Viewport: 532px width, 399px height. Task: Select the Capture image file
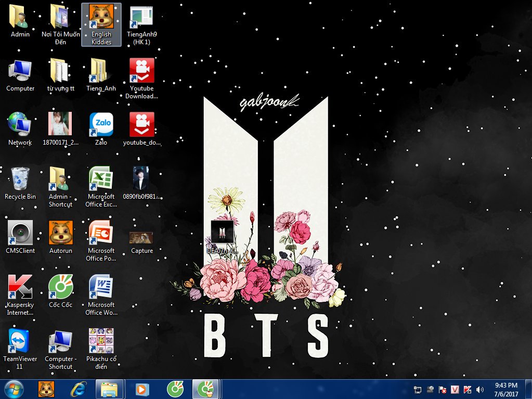[141, 243]
